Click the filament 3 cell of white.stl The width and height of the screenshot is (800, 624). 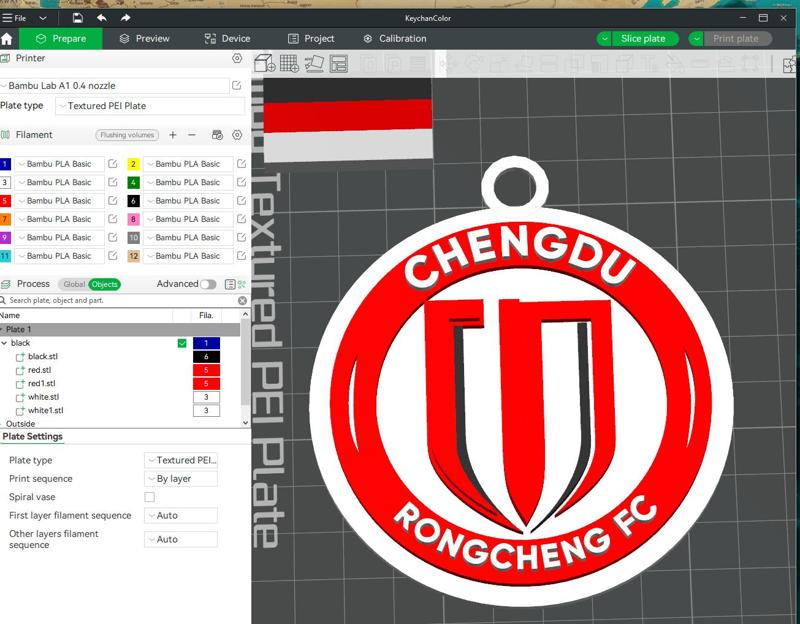(206, 397)
